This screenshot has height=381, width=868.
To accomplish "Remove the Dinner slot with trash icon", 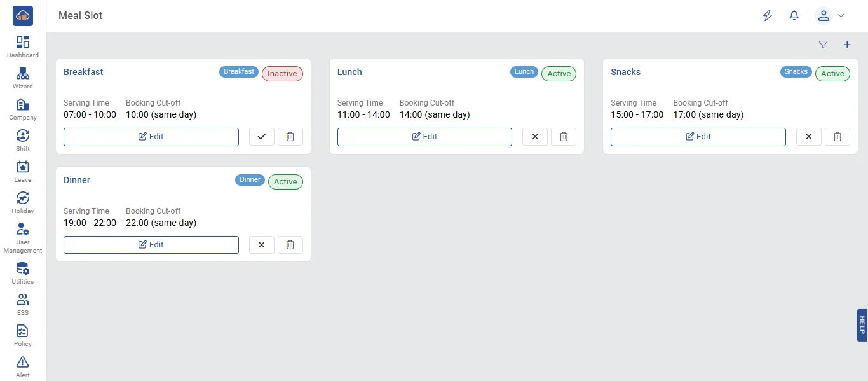I will click(x=290, y=245).
